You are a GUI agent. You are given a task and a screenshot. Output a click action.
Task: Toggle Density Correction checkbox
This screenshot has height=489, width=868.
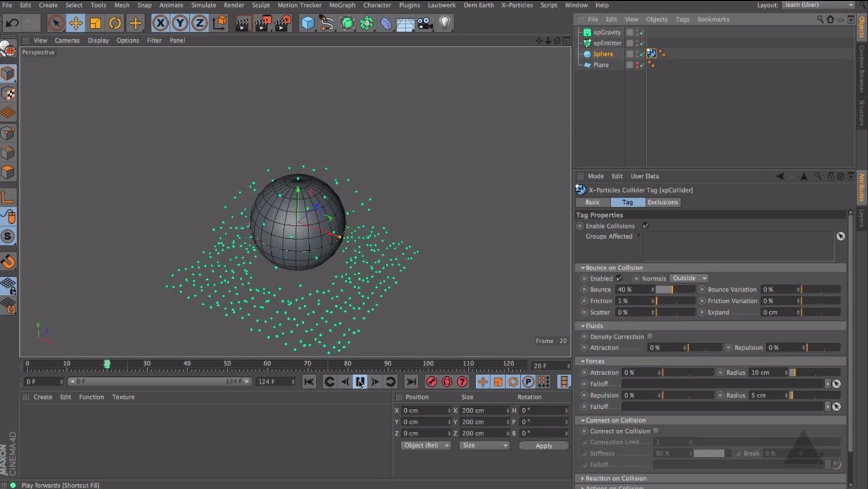click(x=650, y=336)
